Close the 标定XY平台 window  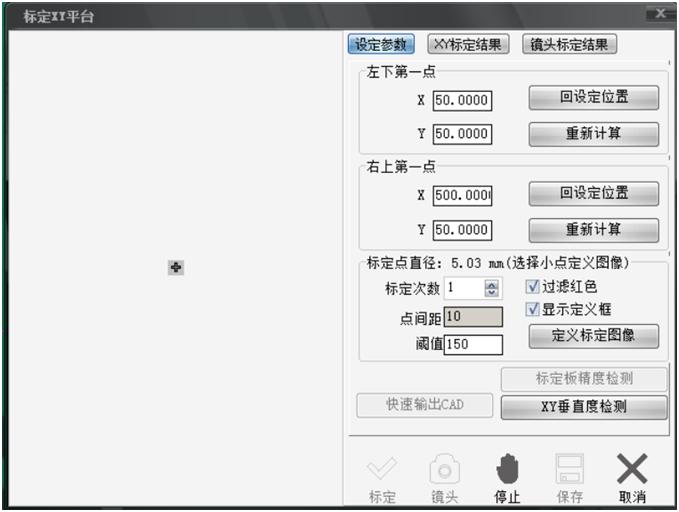660,14
